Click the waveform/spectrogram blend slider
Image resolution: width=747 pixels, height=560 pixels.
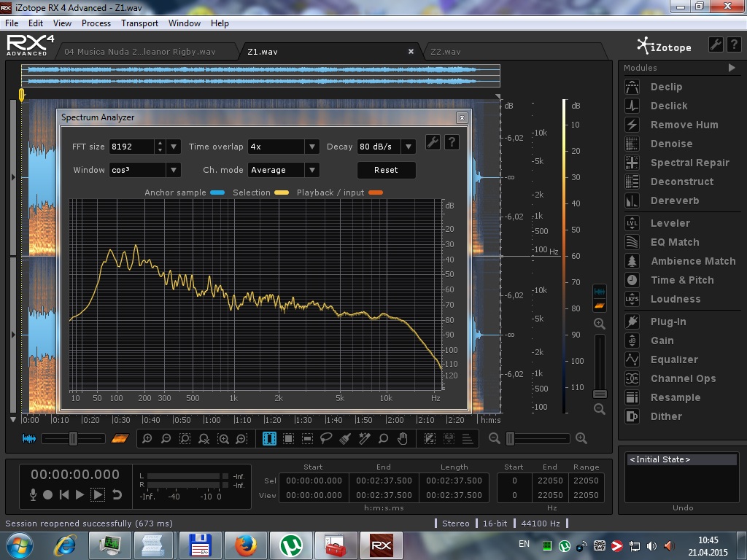coord(74,438)
